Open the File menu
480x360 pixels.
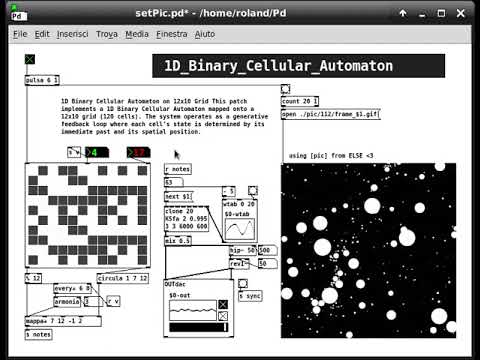pos(20,34)
